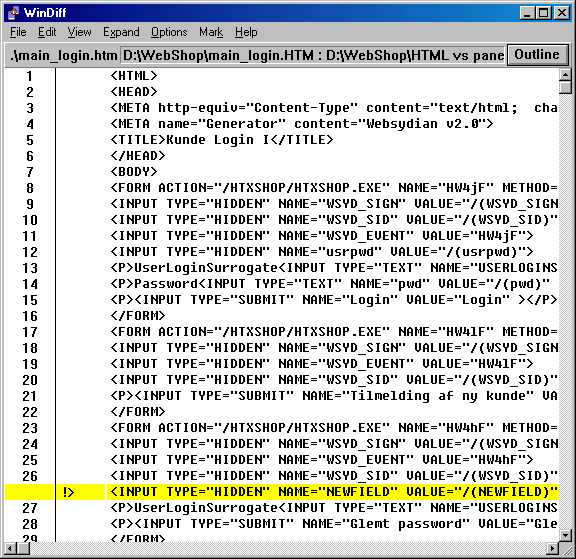576x559 pixels.
Task: Select WSYD_EVENT line with VALUE HW4hF
Action: click(322, 460)
